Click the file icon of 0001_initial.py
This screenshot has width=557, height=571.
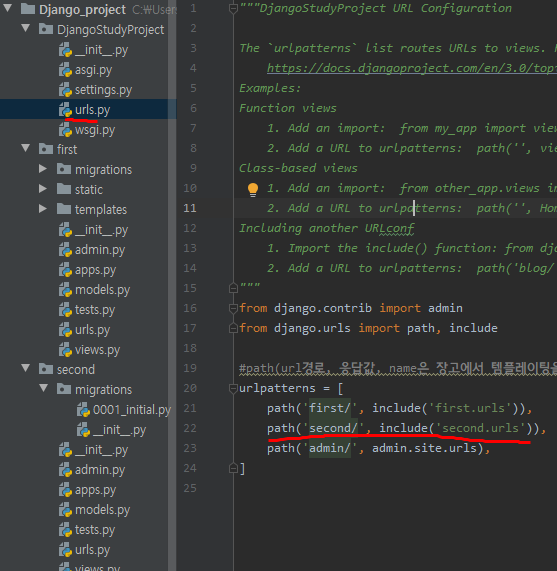tap(83, 410)
